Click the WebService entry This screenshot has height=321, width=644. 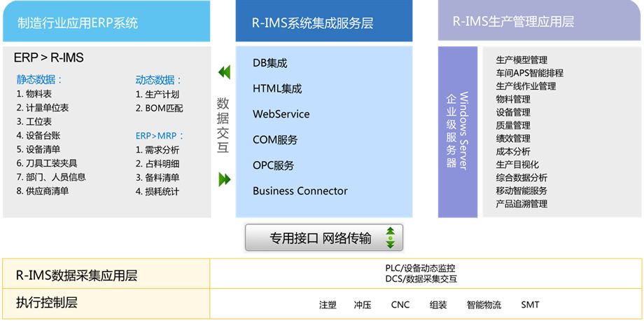(281, 114)
